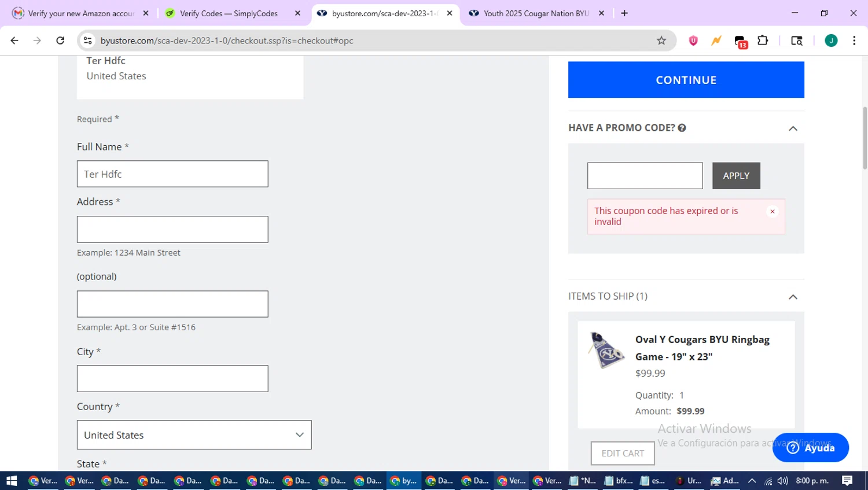Close the byustore checkout tab
This screenshot has width=868, height=490.
tap(450, 13)
